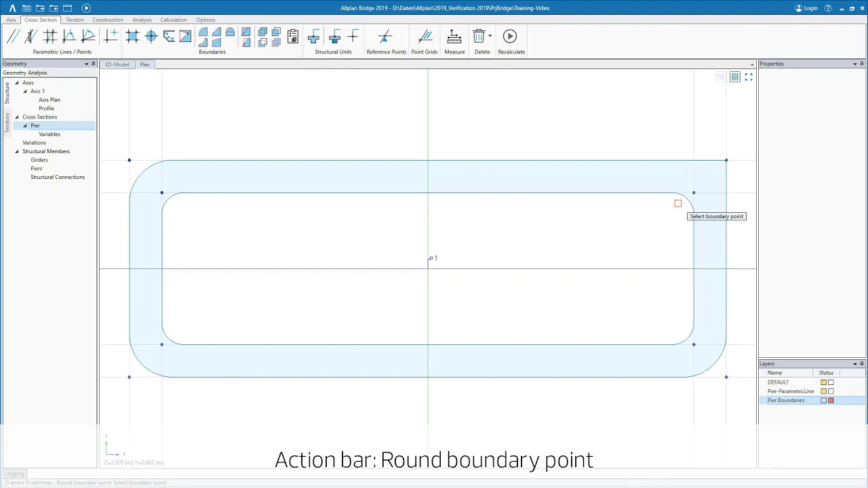Image resolution: width=868 pixels, height=488 pixels.
Task: Activate the Measure tool
Action: pos(454,36)
